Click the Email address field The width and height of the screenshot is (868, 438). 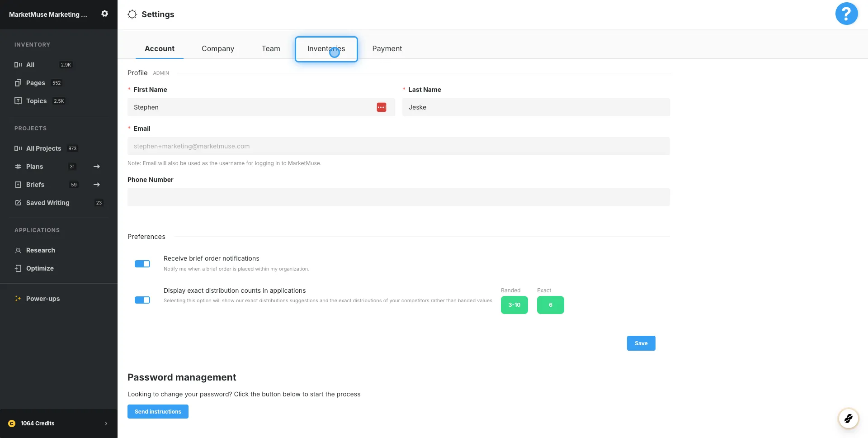click(x=399, y=146)
